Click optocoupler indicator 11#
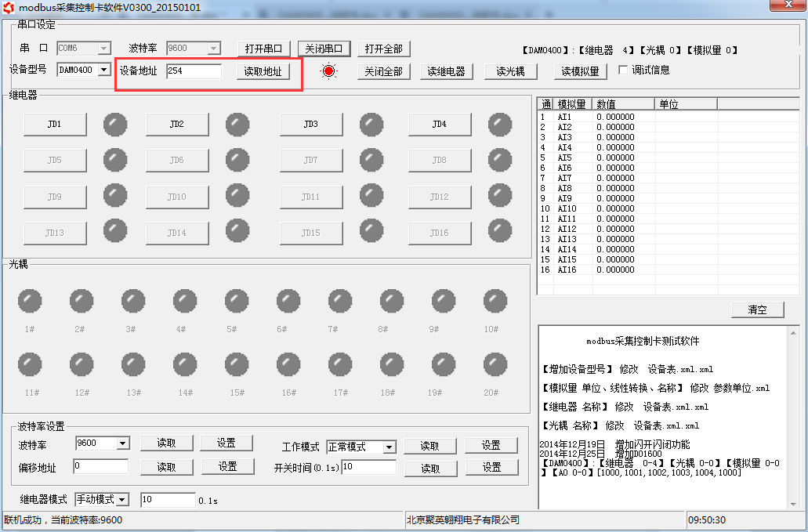The image size is (808, 532). tap(29, 364)
